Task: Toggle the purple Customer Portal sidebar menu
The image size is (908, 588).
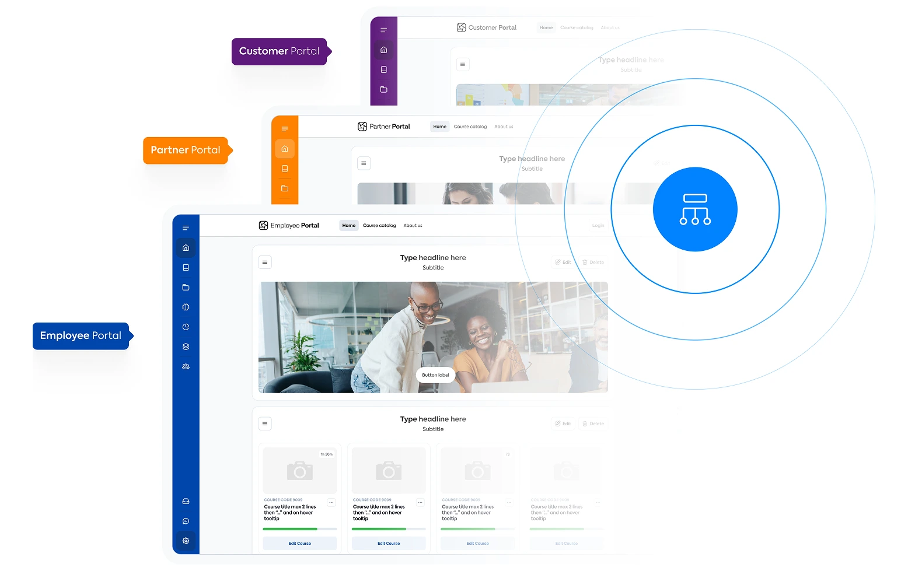Action: point(383,30)
